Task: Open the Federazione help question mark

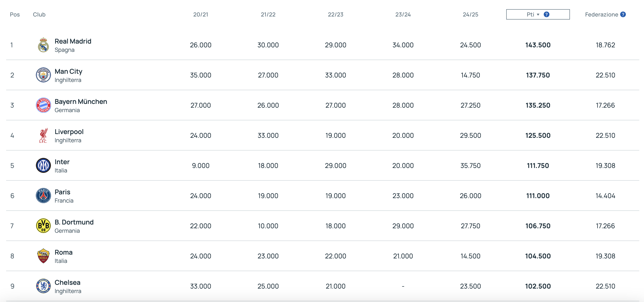Action: (623, 14)
